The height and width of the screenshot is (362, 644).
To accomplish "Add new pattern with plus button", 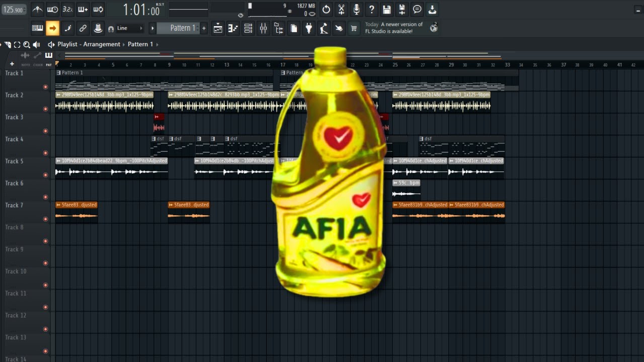I will (204, 28).
